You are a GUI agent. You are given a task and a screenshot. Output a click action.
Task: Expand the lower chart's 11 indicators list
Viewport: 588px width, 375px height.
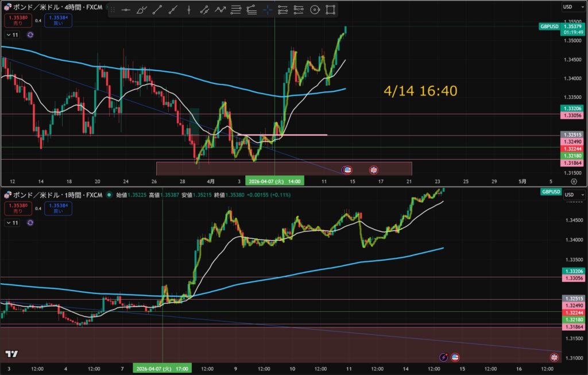click(13, 223)
